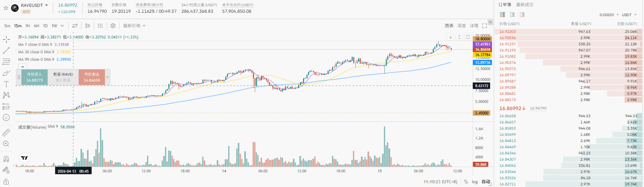Viewport: 644px width, 187px height.
Task: Switch to the 深度 depth view
Action: point(462,26)
